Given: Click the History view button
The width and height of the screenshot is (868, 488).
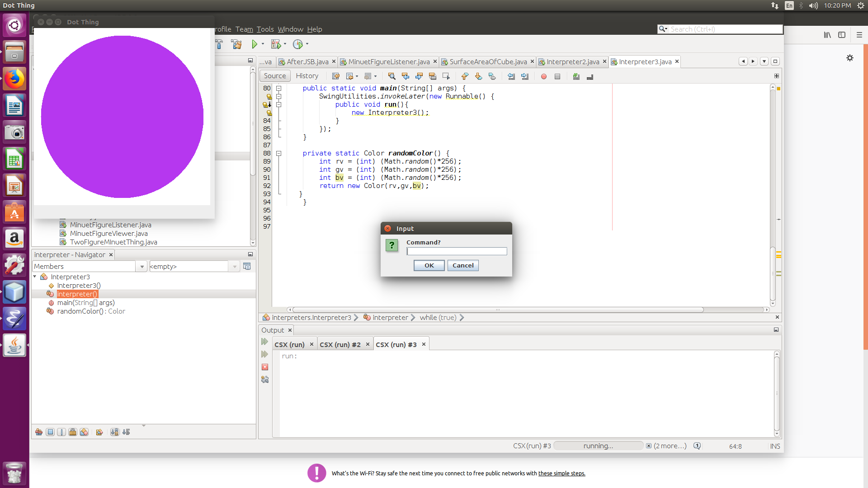Looking at the screenshot, I should 307,76.
